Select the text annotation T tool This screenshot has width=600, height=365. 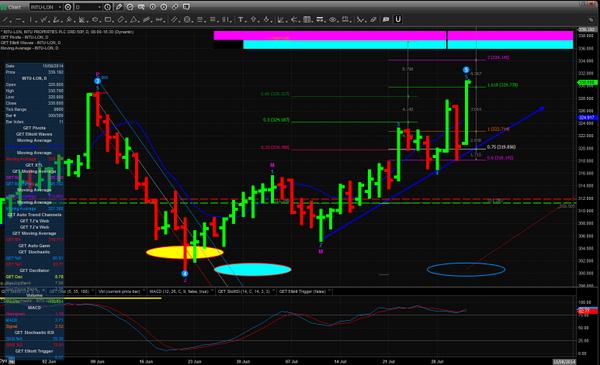tap(241, 19)
